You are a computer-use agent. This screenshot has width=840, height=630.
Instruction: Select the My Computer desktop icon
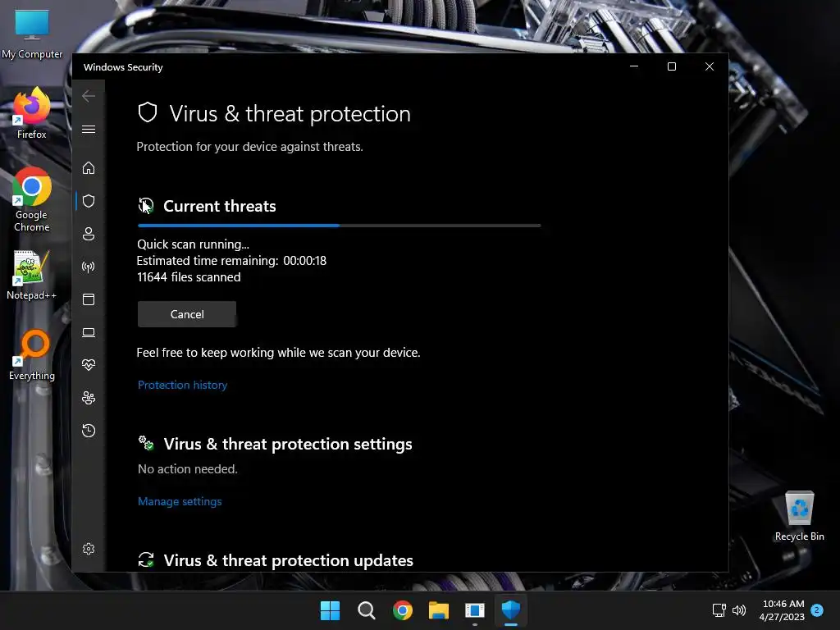[32, 34]
